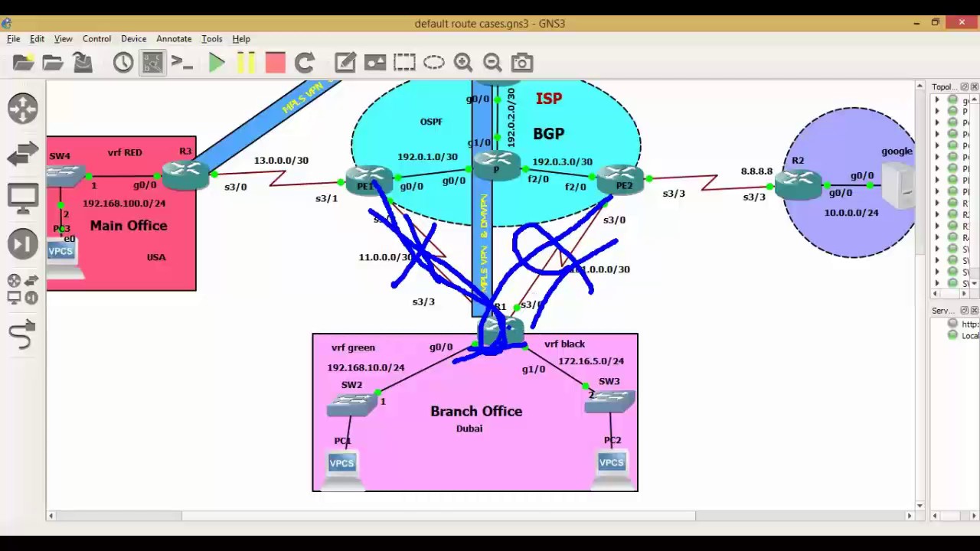The width and height of the screenshot is (980, 551).
Task: Click the BGP label
Action: pyautogui.click(x=549, y=134)
